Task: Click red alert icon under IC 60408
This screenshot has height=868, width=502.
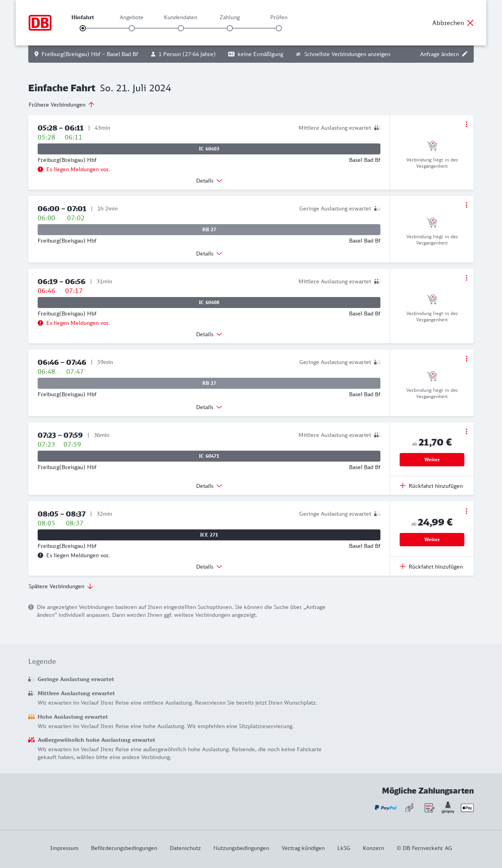Action: (x=40, y=323)
